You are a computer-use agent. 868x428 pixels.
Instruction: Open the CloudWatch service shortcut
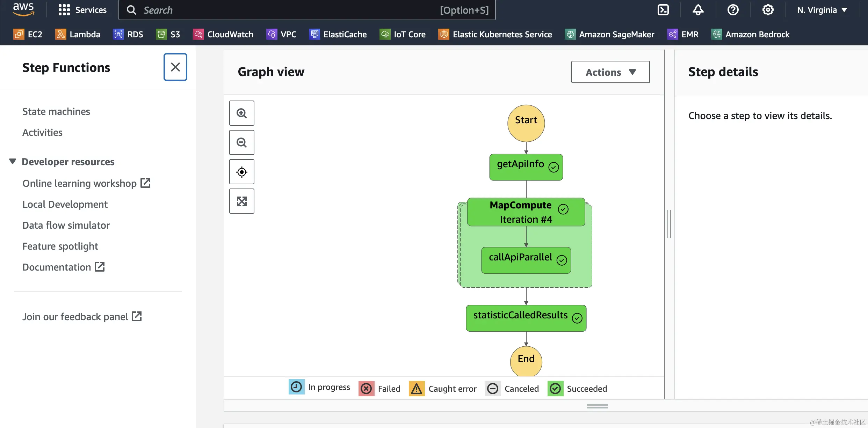pyautogui.click(x=223, y=34)
